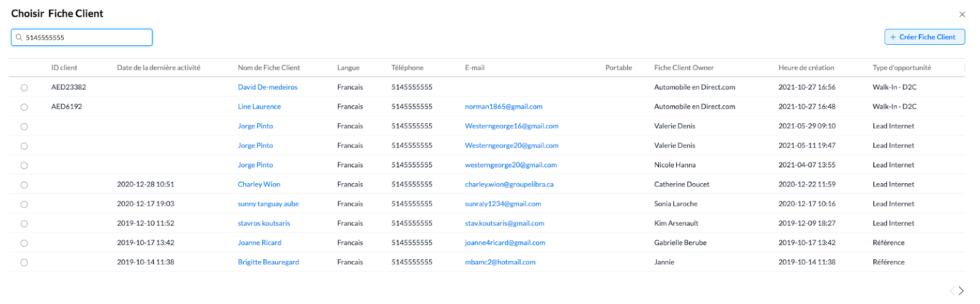Click Type d'opportunité column header
980x304 pixels.
click(902, 68)
